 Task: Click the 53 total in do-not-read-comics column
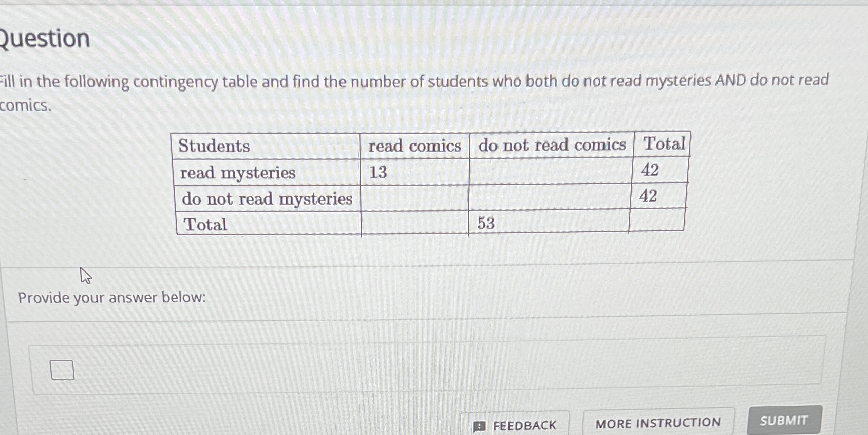(485, 223)
